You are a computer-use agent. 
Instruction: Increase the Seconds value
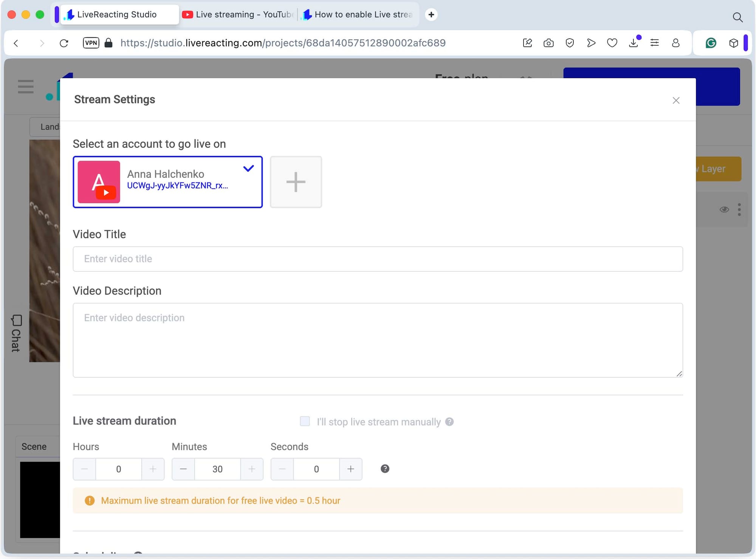350,469
